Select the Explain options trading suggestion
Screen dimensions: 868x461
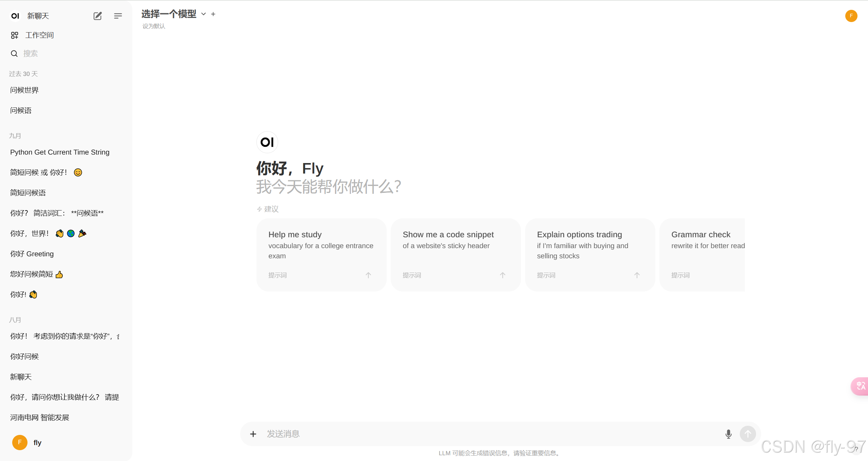pyautogui.click(x=590, y=254)
